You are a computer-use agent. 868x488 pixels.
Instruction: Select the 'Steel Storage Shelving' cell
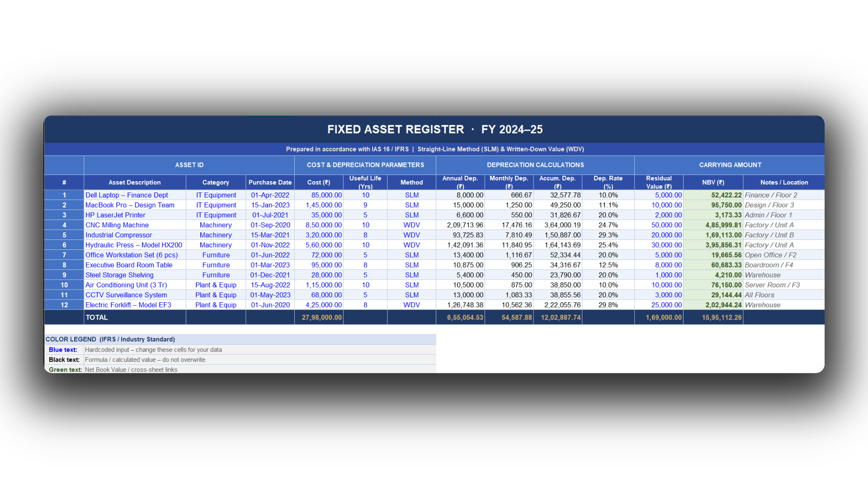pyautogui.click(x=135, y=275)
